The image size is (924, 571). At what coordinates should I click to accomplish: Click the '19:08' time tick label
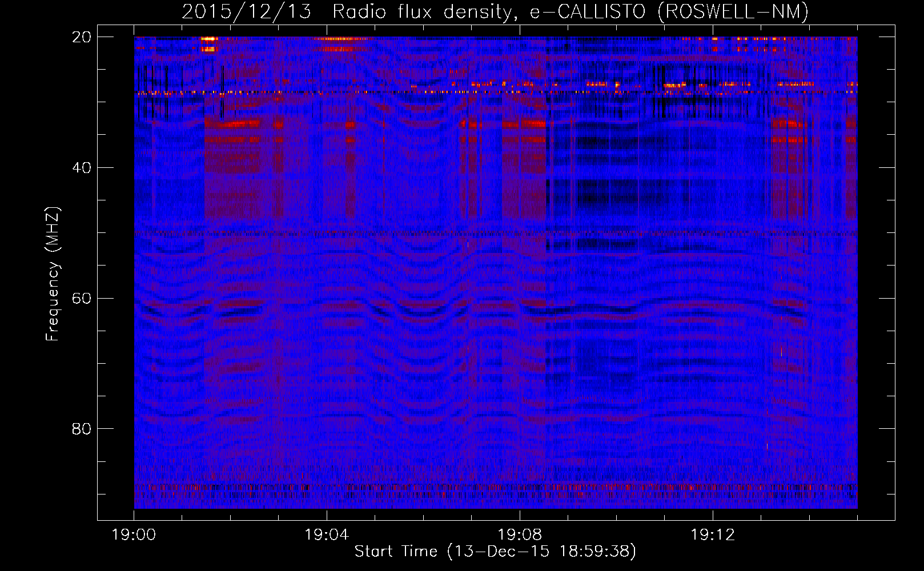[x=520, y=535]
